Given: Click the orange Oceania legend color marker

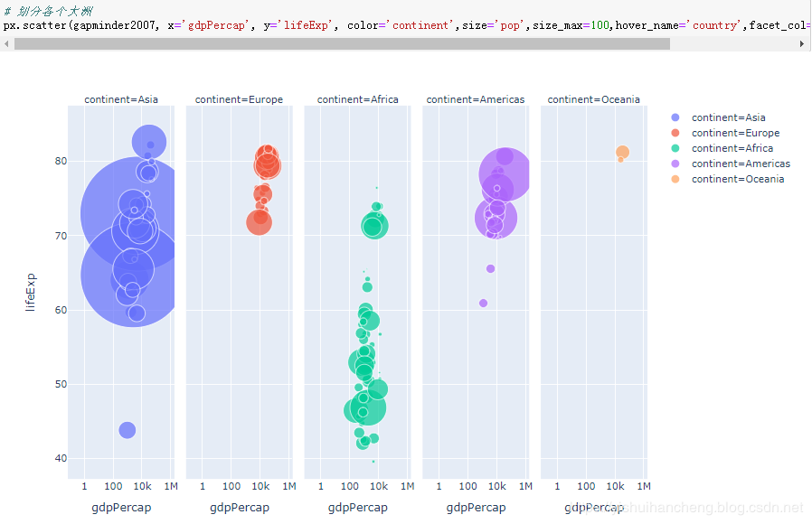Looking at the screenshot, I should 675,179.
